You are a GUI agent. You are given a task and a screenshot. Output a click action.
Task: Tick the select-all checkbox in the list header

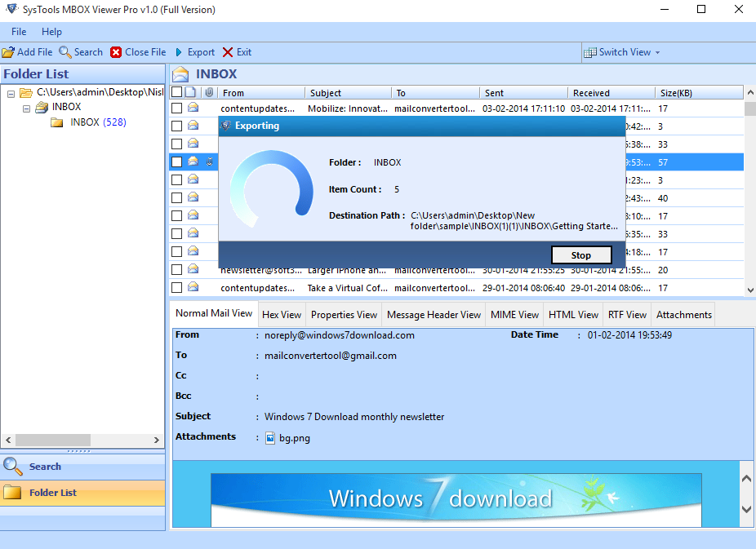coord(177,92)
